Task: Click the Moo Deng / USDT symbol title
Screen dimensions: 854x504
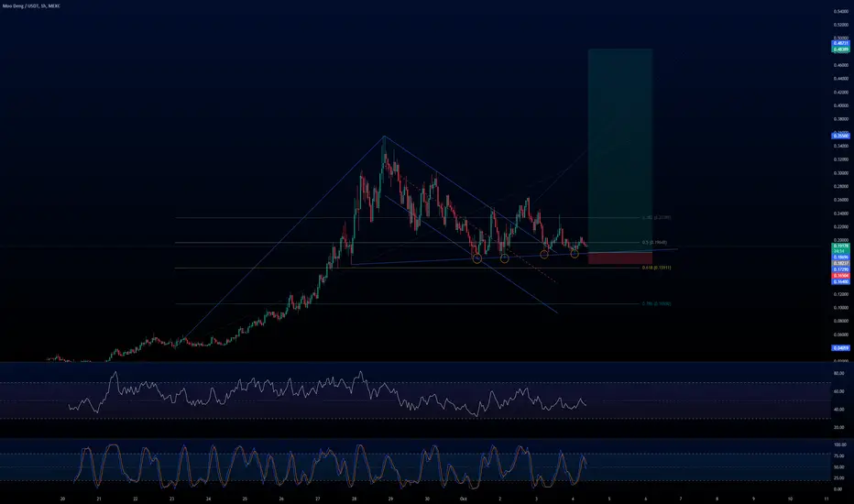Action: tap(31, 5)
